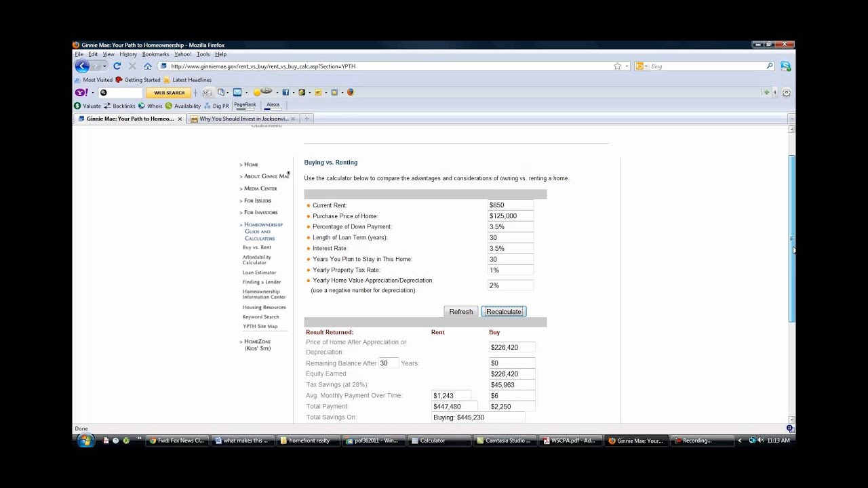Click the PageRank indicator
Screen dimensions: 868x488
245,106
